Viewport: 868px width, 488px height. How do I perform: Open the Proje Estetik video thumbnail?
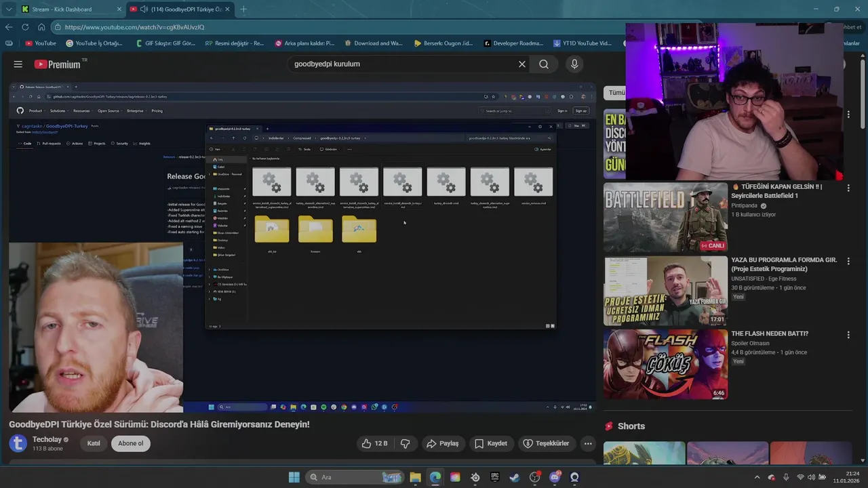tap(665, 291)
